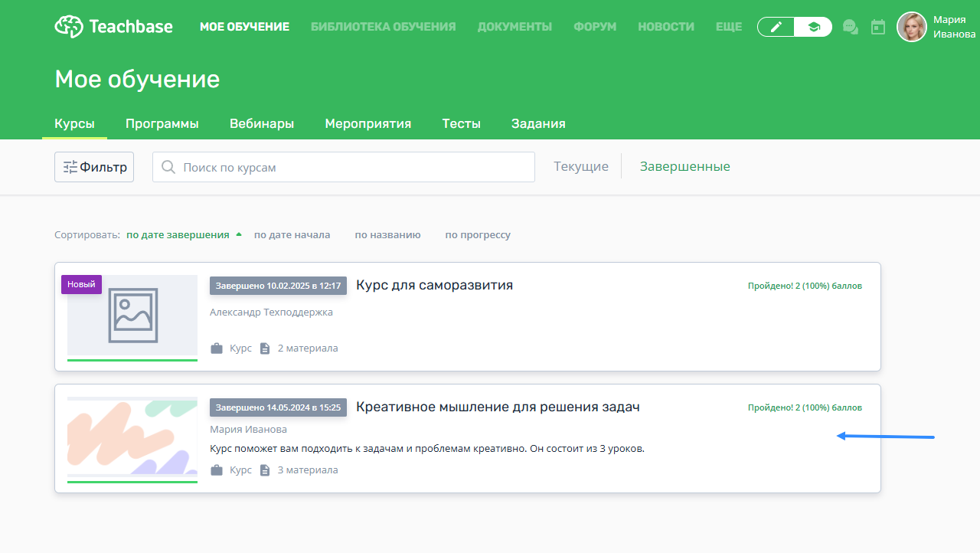The image size is (980, 553).
Task: Click progress bar under Креативное мышление thumbnail
Action: [132, 481]
